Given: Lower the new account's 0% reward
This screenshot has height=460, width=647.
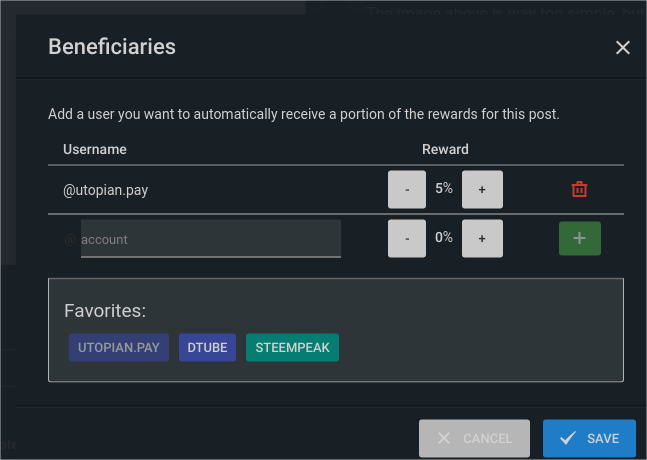Looking at the screenshot, I should click(x=407, y=238).
